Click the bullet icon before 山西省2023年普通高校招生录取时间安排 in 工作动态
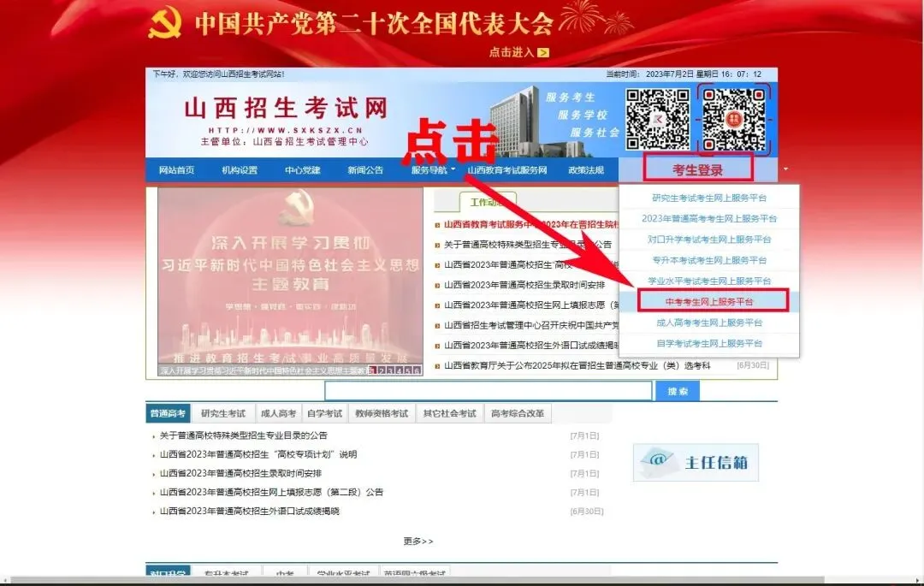The height and width of the screenshot is (586, 924). (x=437, y=285)
